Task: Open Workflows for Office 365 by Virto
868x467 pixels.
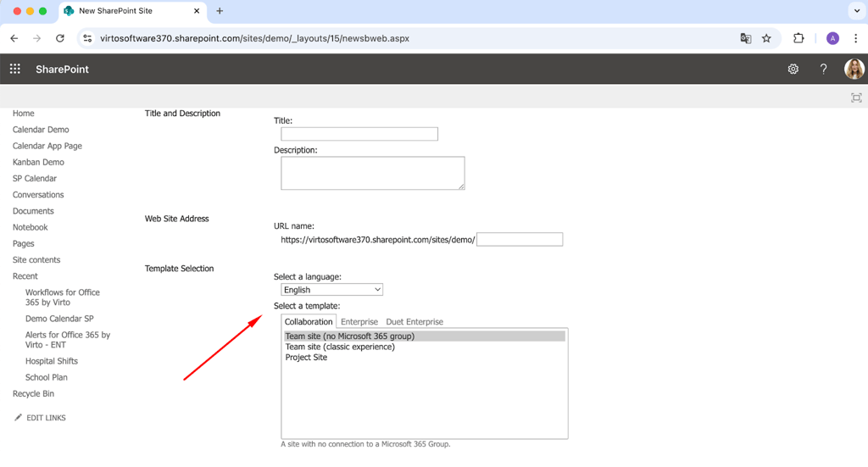Action: tap(63, 297)
